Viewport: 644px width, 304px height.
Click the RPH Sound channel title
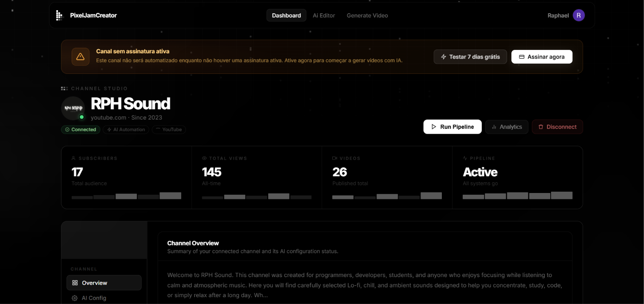tap(131, 104)
